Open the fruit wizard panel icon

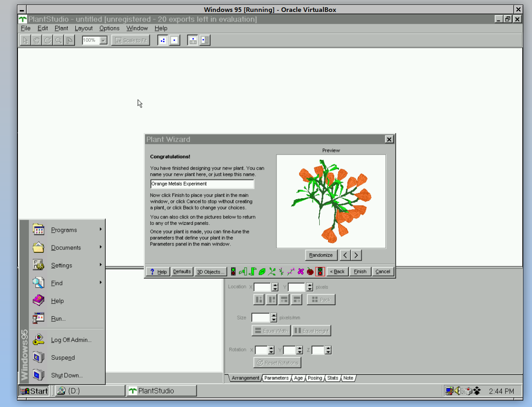pos(310,272)
